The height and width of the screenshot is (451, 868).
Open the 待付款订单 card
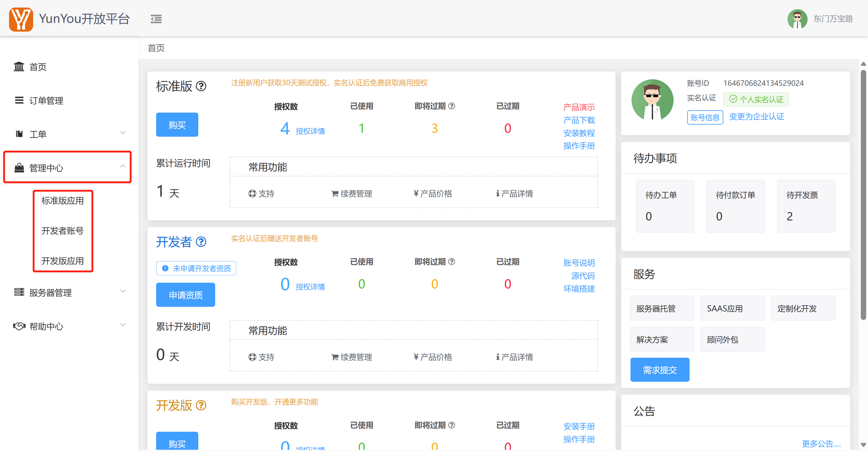[x=735, y=206]
